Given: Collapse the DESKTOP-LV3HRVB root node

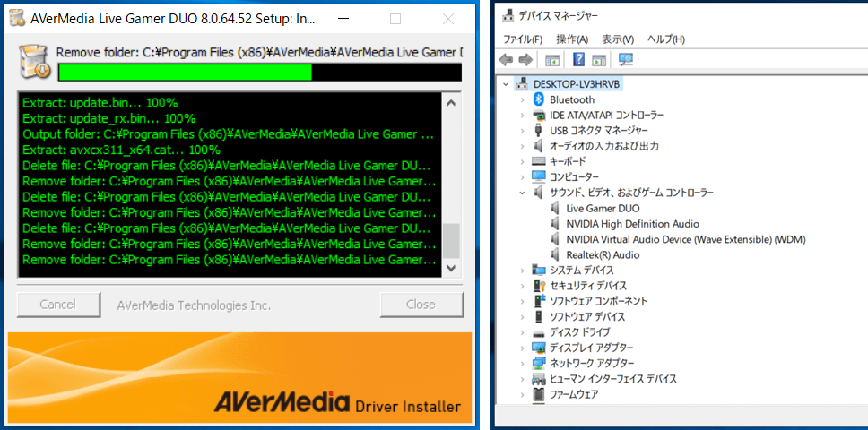Looking at the screenshot, I should [x=505, y=84].
